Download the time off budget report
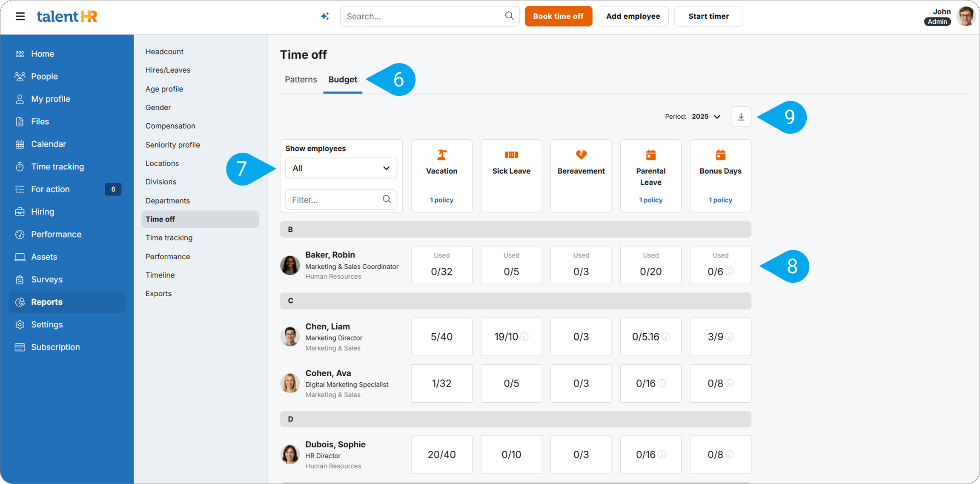This screenshot has height=484, width=980. (x=741, y=117)
